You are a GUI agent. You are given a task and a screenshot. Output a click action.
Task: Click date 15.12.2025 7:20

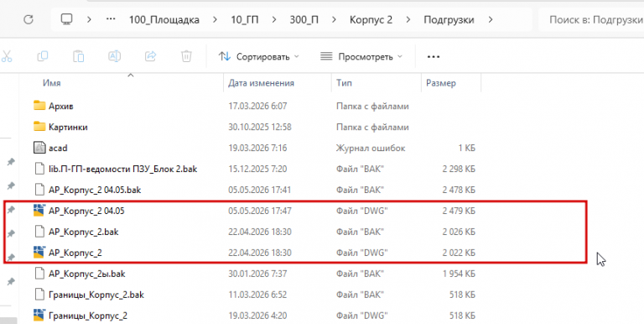click(257, 169)
